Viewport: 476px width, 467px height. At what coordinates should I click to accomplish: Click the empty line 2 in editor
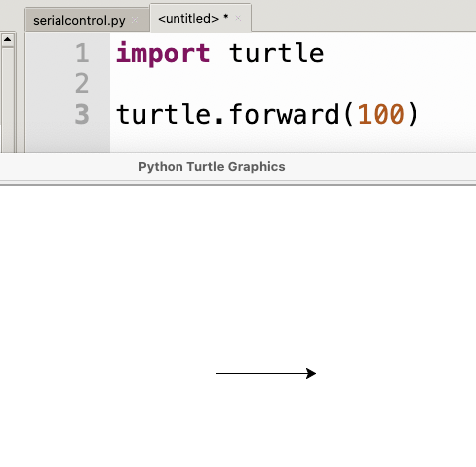293,83
